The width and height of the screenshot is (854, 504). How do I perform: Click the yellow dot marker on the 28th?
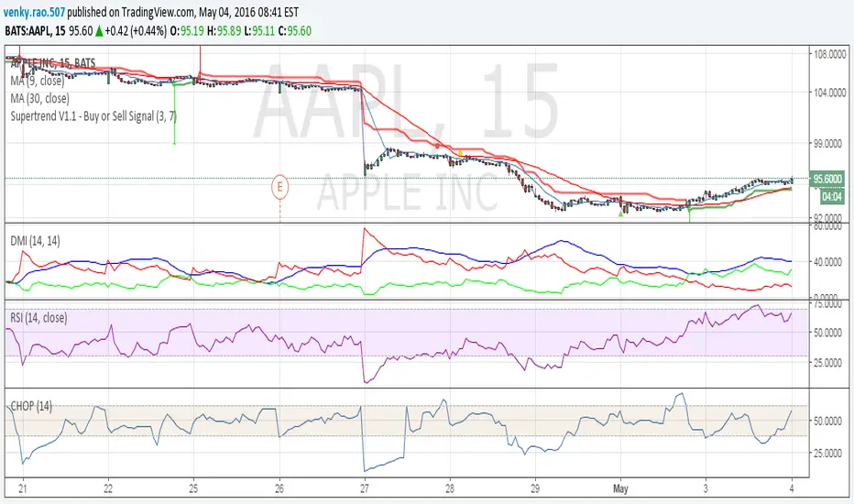460,153
